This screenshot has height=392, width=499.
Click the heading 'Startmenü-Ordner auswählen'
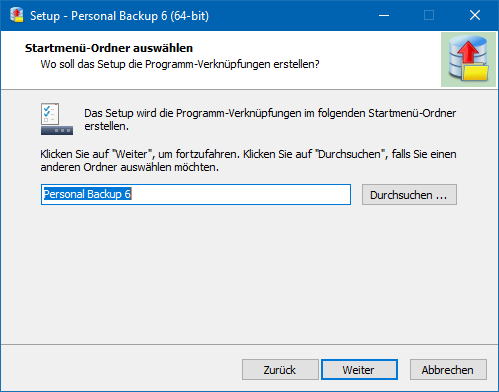(109, 48)
